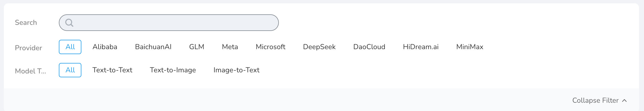Filter the list to MiniMax

[x=470, y=47]
